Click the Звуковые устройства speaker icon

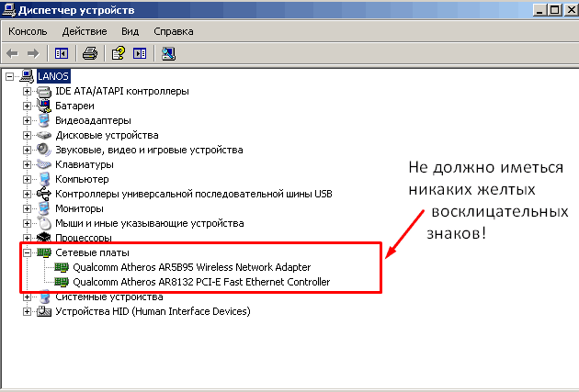(44, 150)
